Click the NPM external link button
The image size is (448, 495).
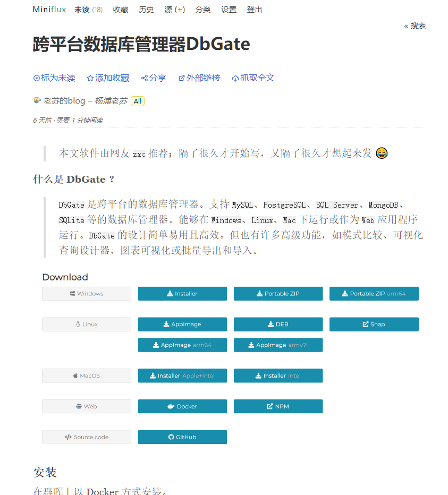click(x=278, y=406)
